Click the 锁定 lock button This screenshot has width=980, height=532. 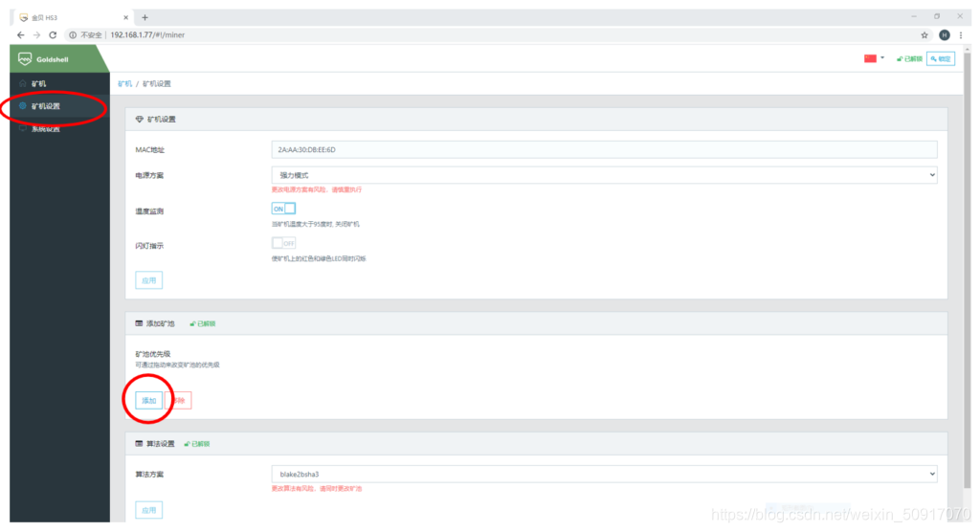click(941, 58)
